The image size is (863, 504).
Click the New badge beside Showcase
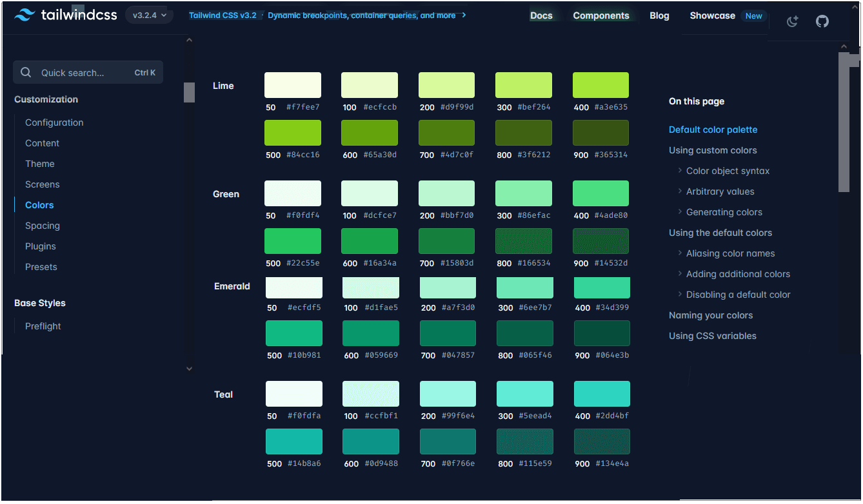coord(753,16)
